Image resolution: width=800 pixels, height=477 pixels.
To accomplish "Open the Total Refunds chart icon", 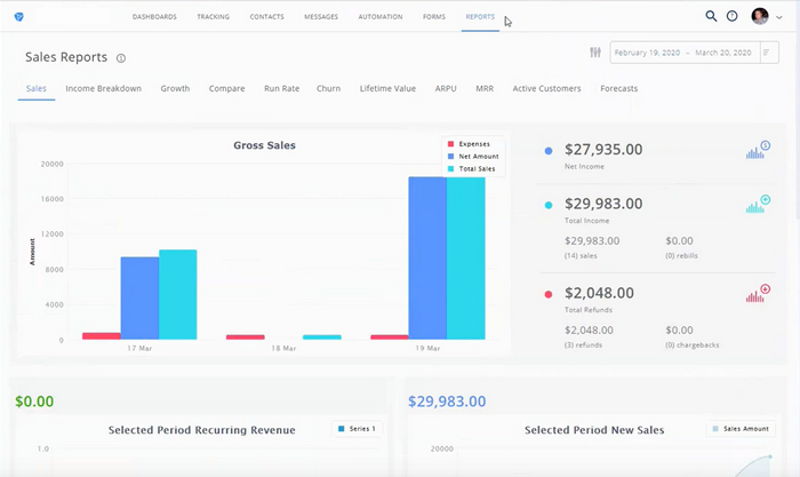I will [x=758, y=293].
